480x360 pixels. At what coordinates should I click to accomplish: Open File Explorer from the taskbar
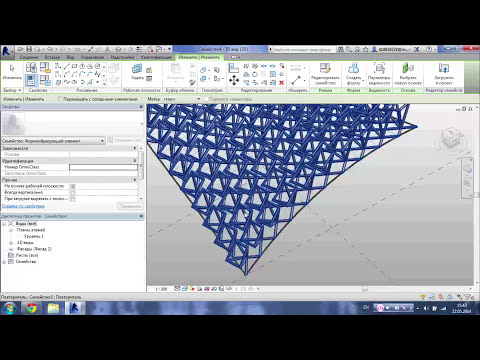[x=53, y=308]
